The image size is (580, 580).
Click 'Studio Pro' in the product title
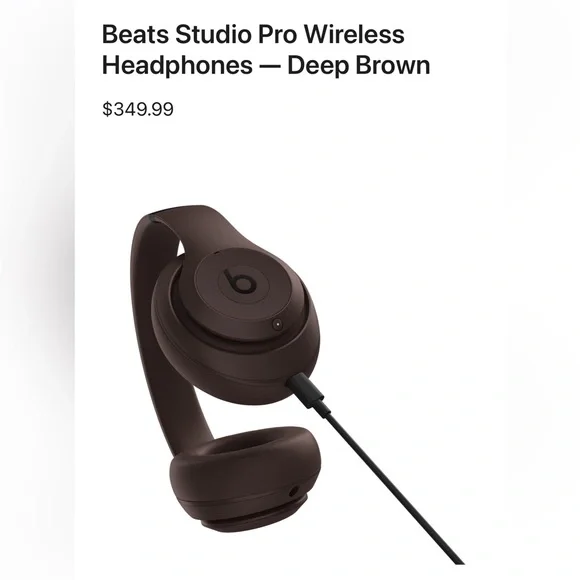pos(236,34)
